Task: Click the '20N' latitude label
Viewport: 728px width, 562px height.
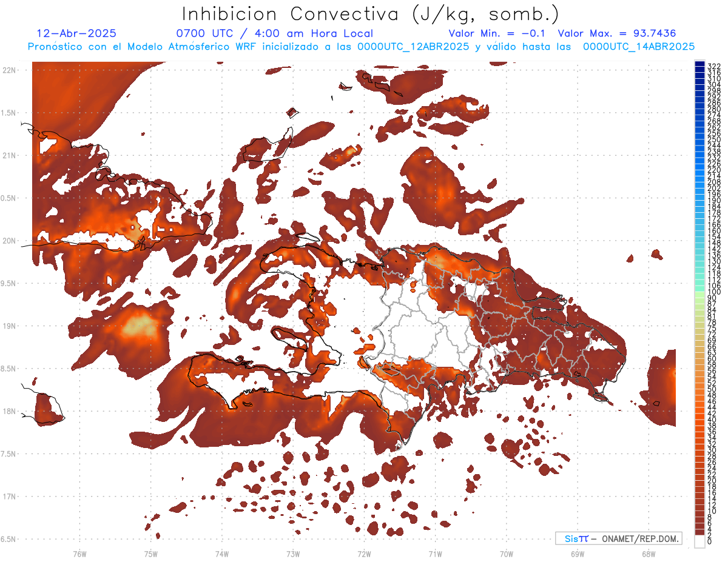Action: [x=10, y=241]
